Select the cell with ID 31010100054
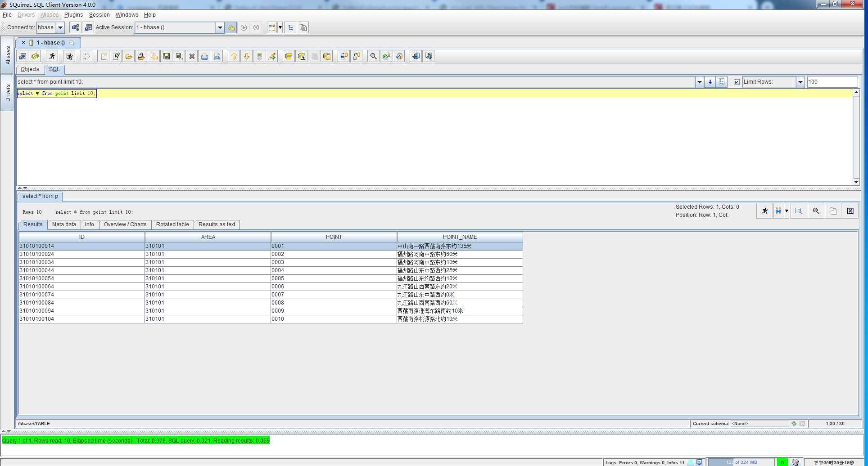Screen dimensions: 868x466 (82, 278)
